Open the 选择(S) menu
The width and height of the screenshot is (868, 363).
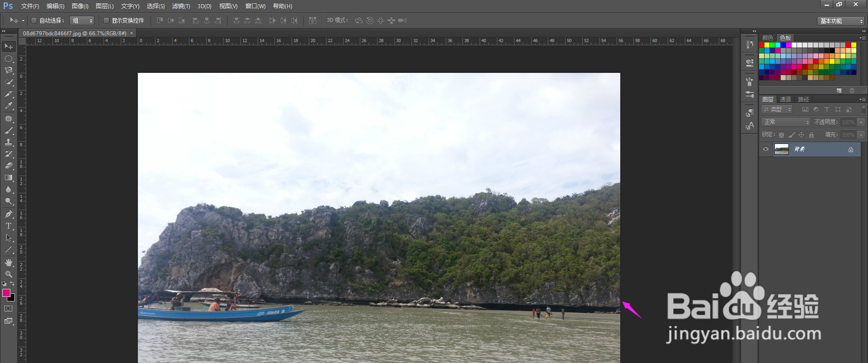coord(156,6)
